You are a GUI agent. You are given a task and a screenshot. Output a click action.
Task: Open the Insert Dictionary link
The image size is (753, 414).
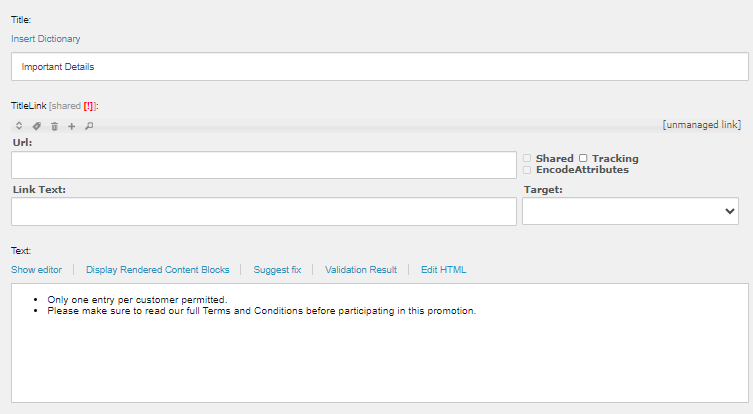[46, 39]
